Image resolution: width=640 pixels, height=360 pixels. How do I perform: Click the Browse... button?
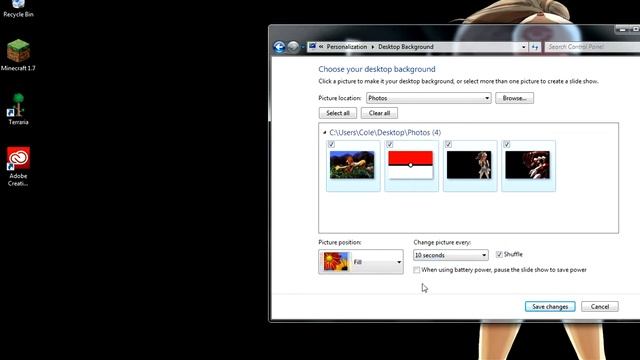pyautogui.click(x=514, y=98)
